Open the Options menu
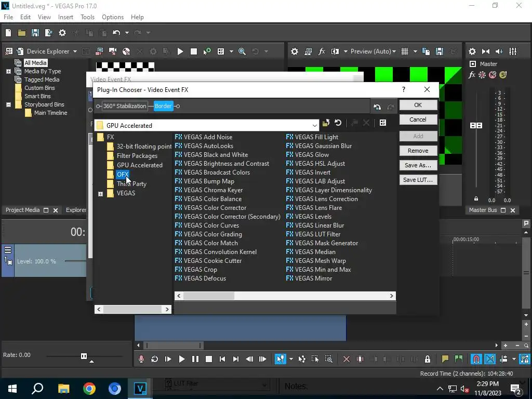The image size is (532, 399). coord(113,17)
